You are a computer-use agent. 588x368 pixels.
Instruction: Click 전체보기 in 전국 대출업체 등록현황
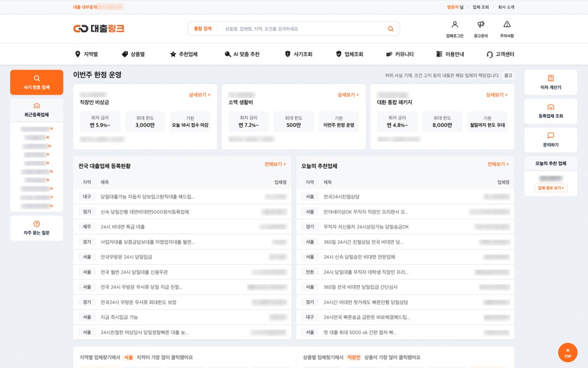click(275, 164)
